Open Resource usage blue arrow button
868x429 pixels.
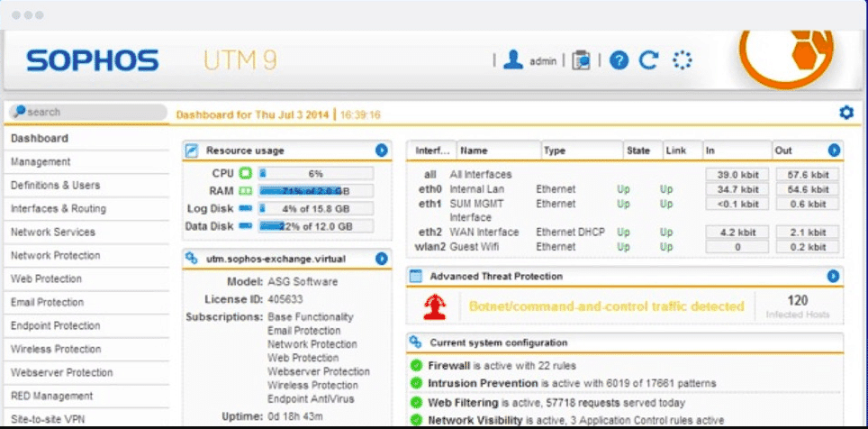[x=382, y=151]
